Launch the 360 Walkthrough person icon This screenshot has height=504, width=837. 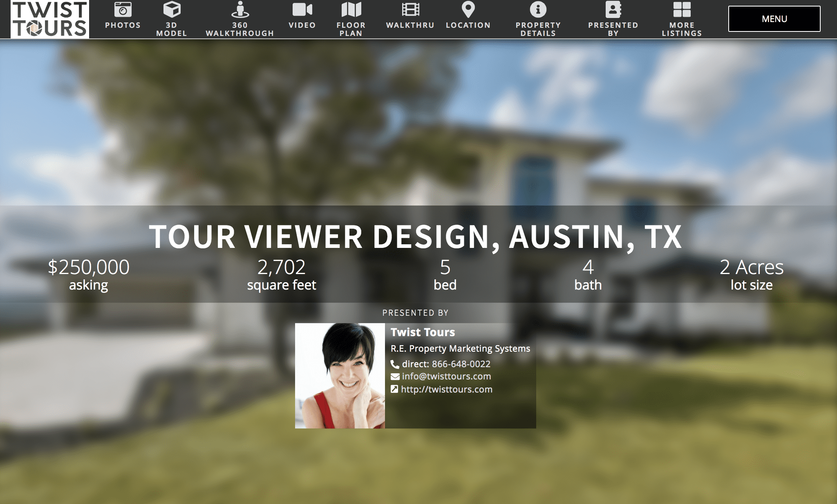point(240,9)
